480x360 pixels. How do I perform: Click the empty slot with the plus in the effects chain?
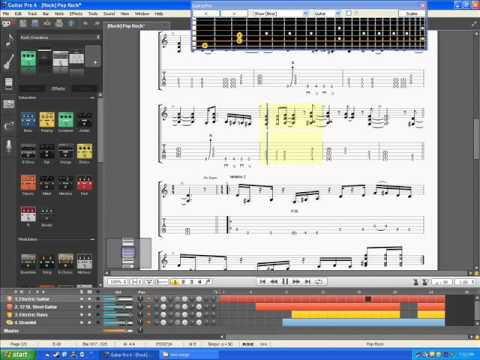pos(93,57)
